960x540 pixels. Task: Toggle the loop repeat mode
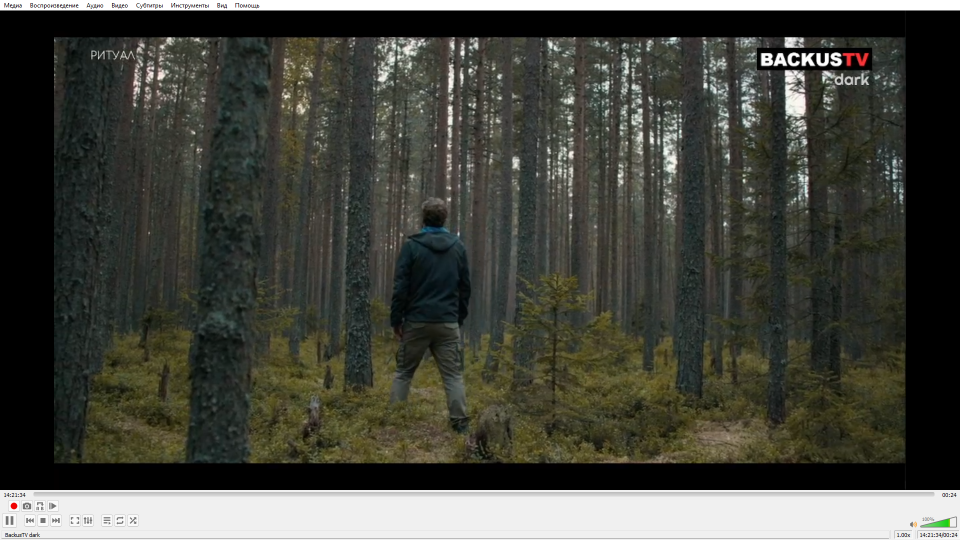(120, 520)
